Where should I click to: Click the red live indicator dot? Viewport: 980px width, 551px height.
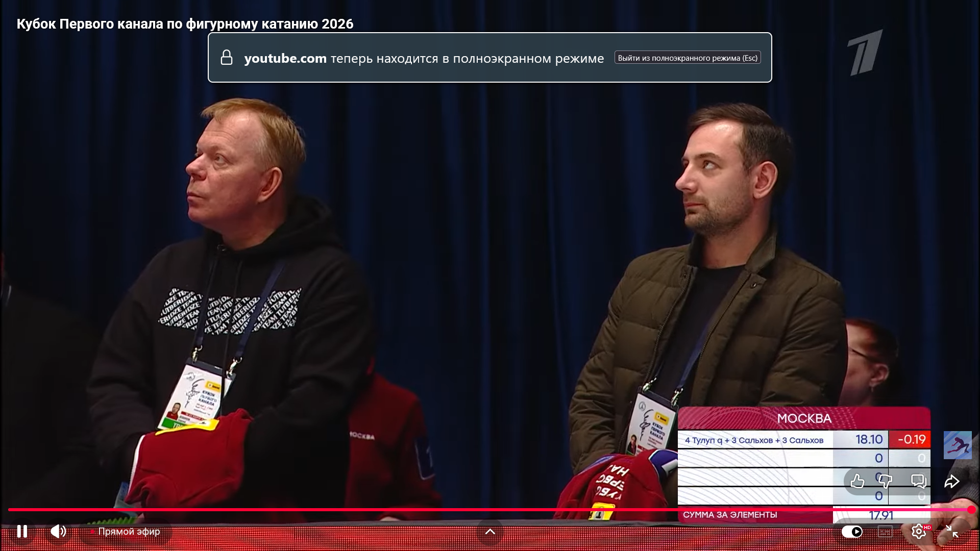point(92,532)
